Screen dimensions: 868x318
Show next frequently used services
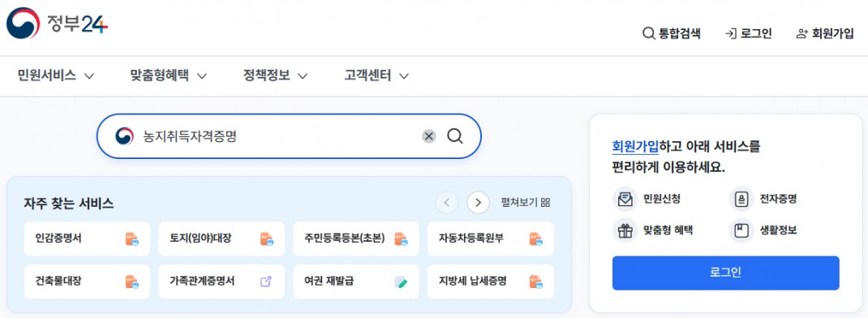pyautogui.click(x=479, y=203)
